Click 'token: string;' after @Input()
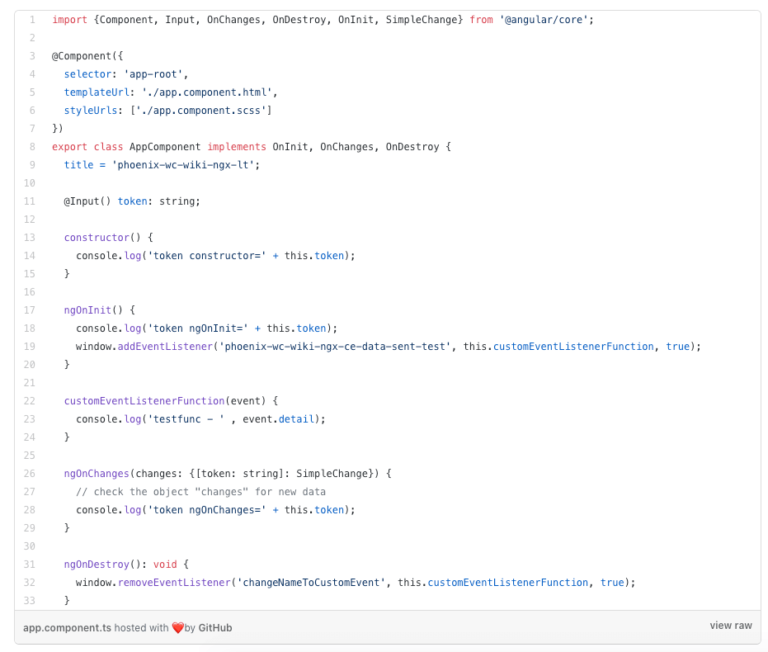Image resolution: width=768 pixels, height=652 pixels. (159, 201)
